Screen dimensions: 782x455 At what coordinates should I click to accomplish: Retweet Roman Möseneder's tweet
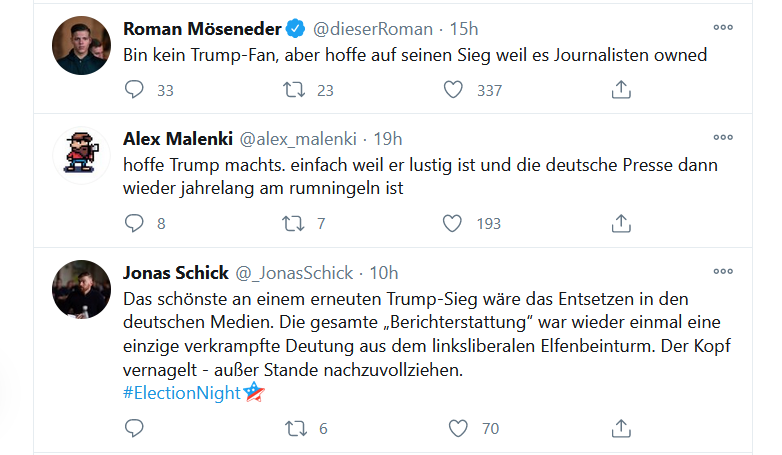click(295, 90)
